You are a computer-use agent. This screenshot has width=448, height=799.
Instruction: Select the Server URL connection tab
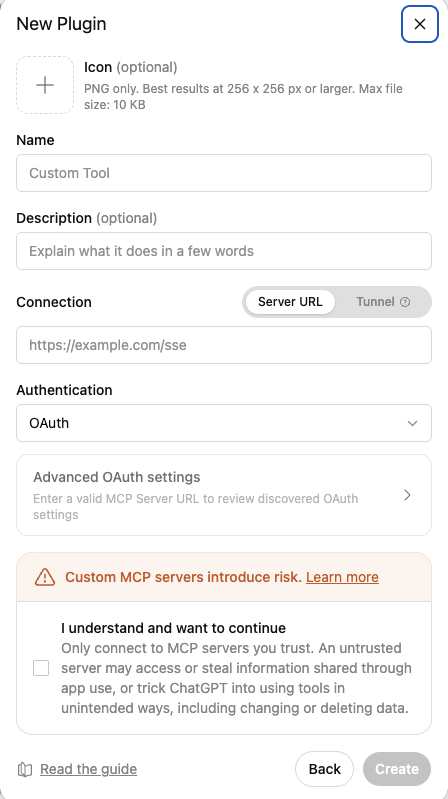290,302
